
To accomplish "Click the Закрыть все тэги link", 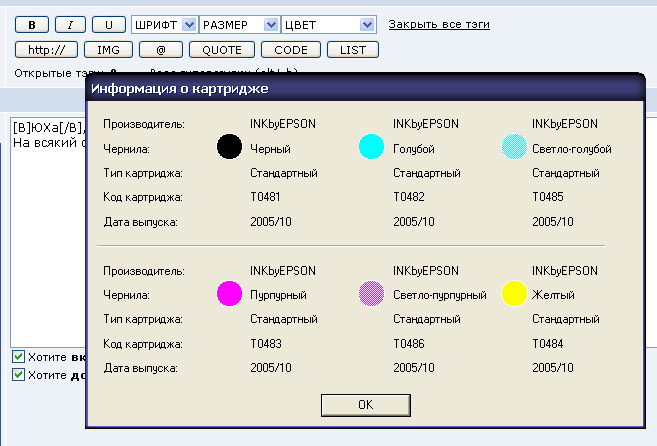I will [439, 24].
